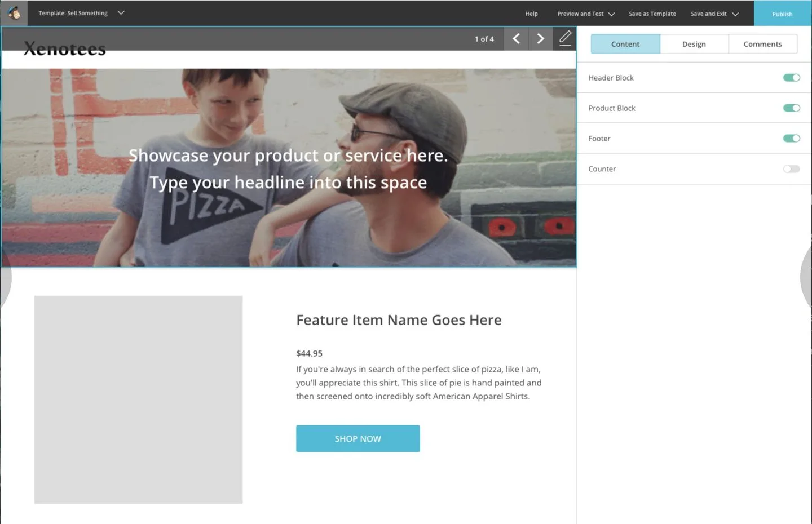The height and width of the screenshot is (524, 812).
Task: Open Help from the top bar
Action: click(531, 14)
